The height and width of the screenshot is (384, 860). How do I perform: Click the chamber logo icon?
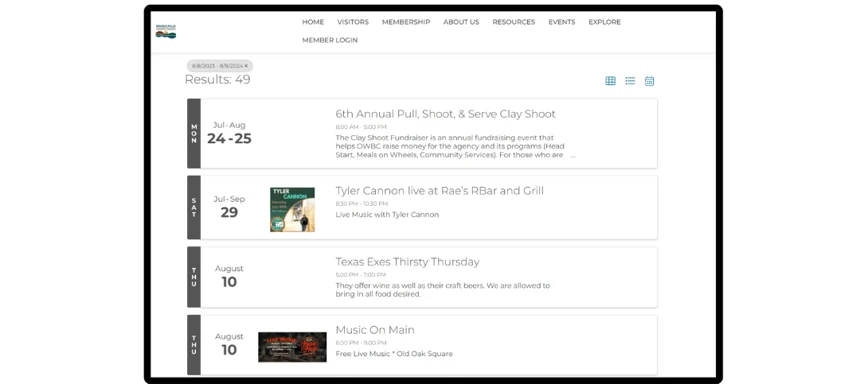click(x=166, y=31)
